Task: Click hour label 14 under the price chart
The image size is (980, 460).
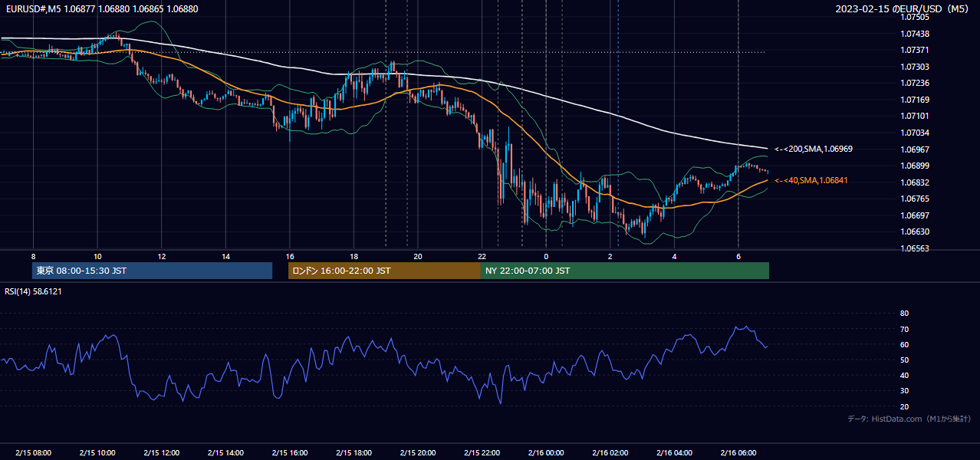Action: (x=225, y=256)
